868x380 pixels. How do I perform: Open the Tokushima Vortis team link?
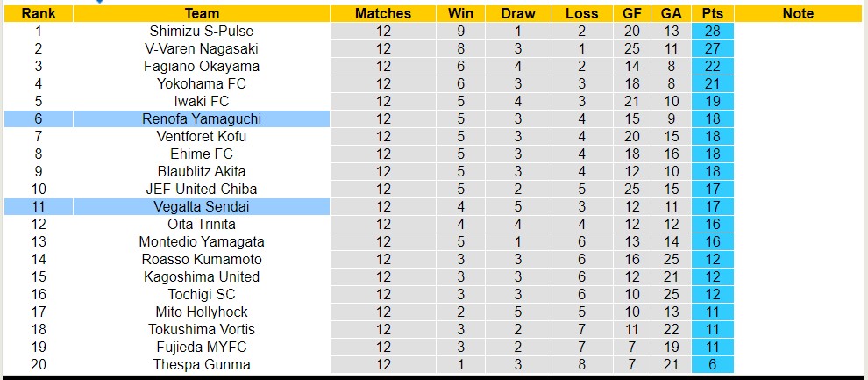click(202, 329)
